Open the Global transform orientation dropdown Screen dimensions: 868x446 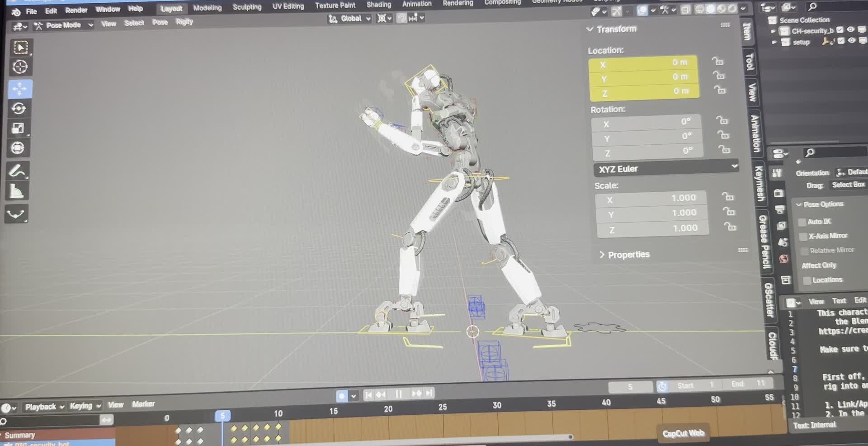349,19
